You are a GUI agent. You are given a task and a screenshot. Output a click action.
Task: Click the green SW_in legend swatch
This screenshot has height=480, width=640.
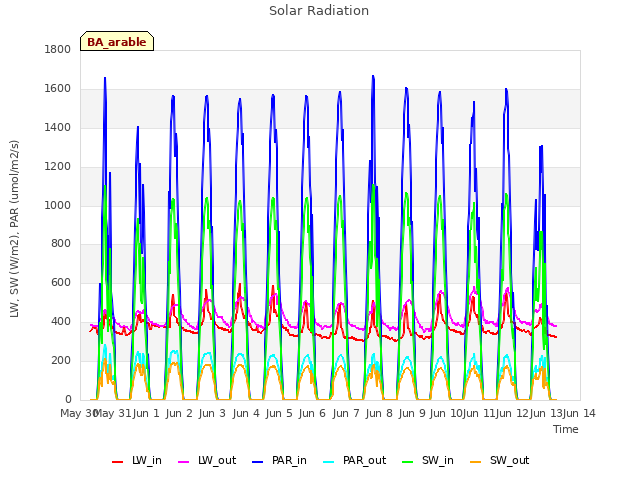tap(408, 462)
